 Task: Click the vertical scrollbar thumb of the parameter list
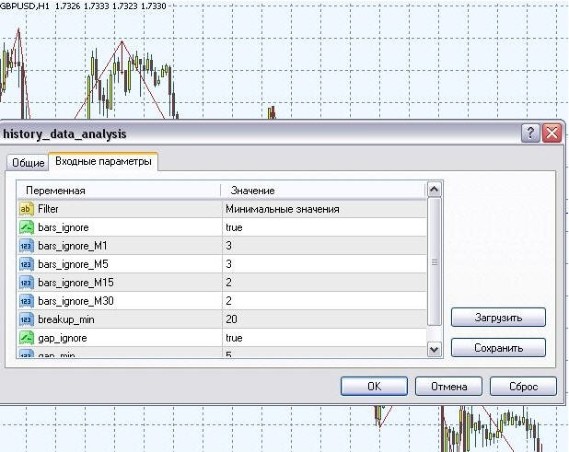[x=434, y=262]
